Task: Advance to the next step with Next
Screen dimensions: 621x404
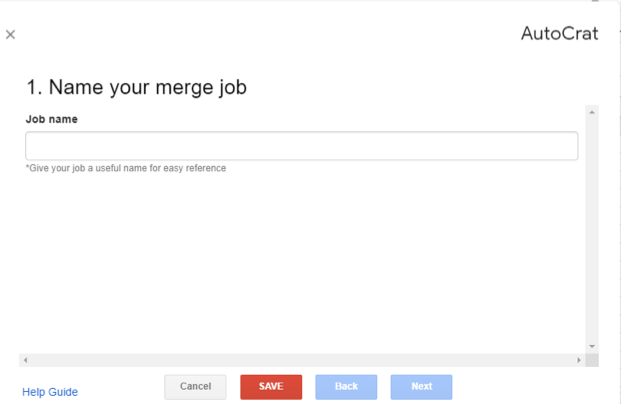Action: point(421,387)
